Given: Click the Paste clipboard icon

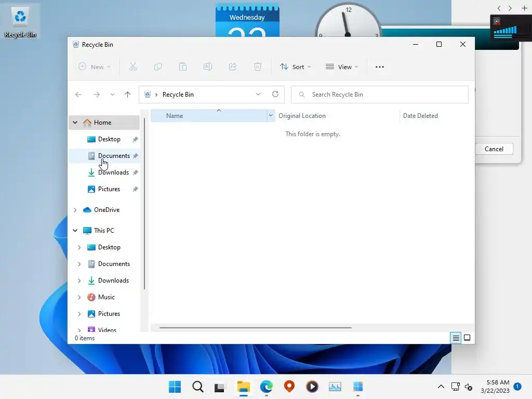Looking at the screenshot, I should [183, 67].
